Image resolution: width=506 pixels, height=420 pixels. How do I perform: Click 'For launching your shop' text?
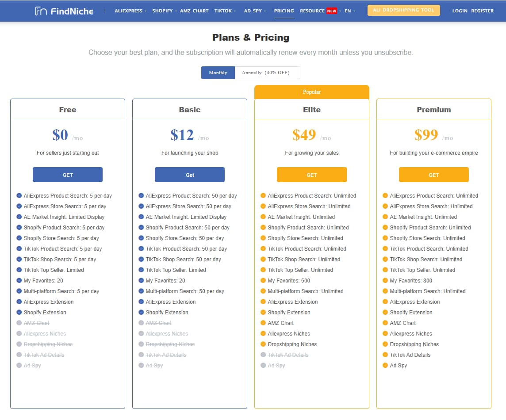pos(190,153)
